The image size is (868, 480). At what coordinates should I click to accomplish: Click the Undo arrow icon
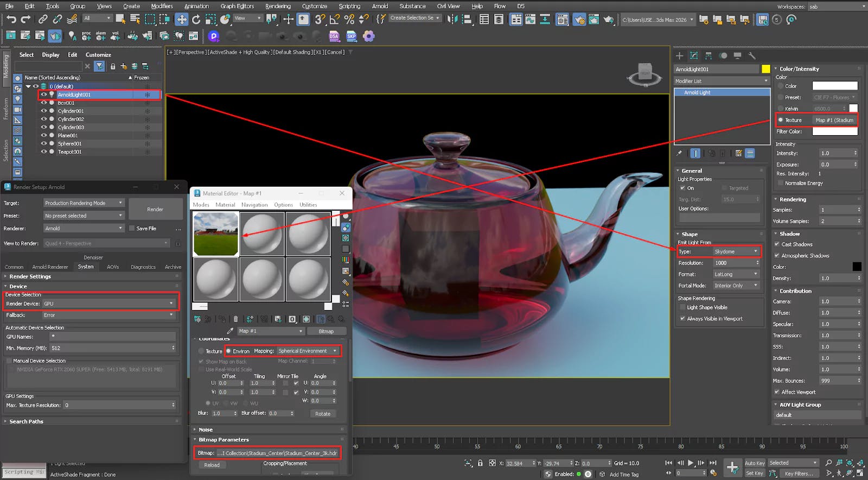11,20
